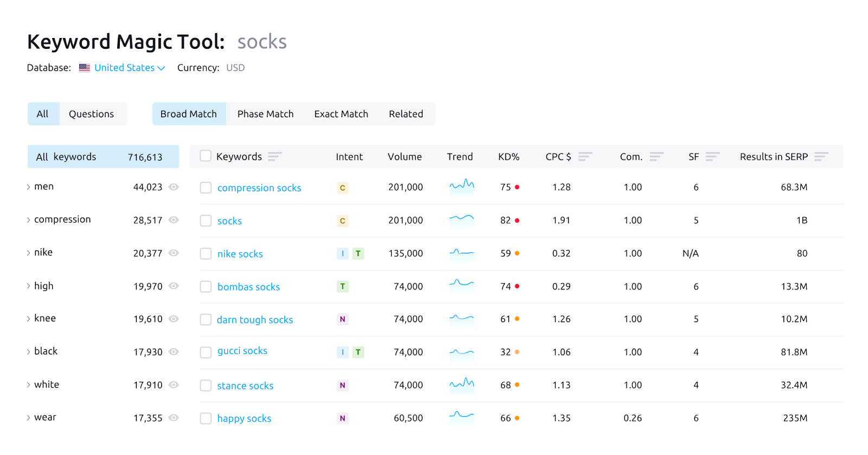The image size is (868, 455).
Task: Open the gucci socks keyword link
Action: pyautogui.click(x=242, y=351)
